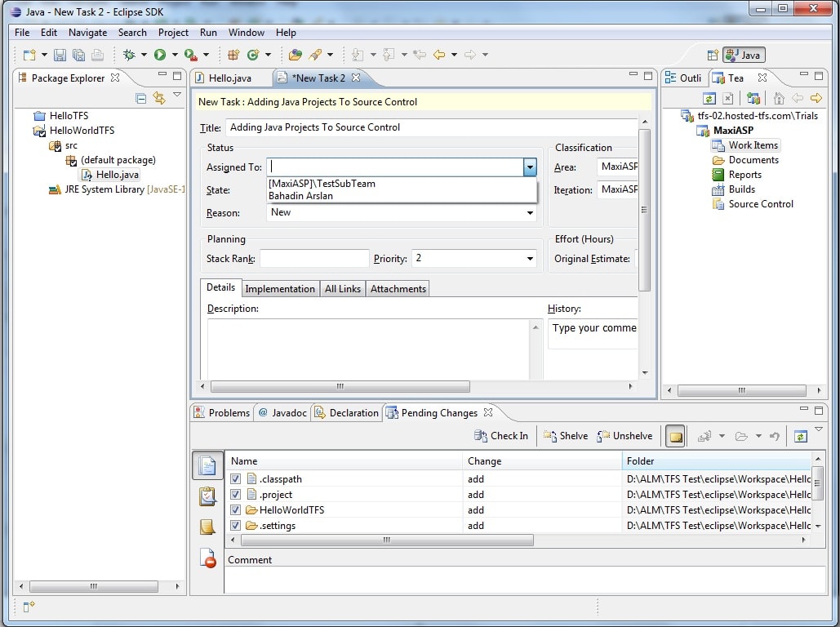
Task: Click the New Java Package icon
Action: (233, 55)
